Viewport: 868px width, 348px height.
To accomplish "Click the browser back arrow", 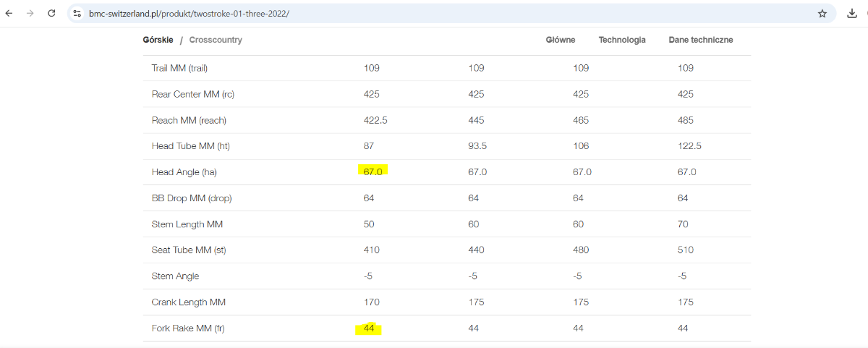I will coord(9,13).
